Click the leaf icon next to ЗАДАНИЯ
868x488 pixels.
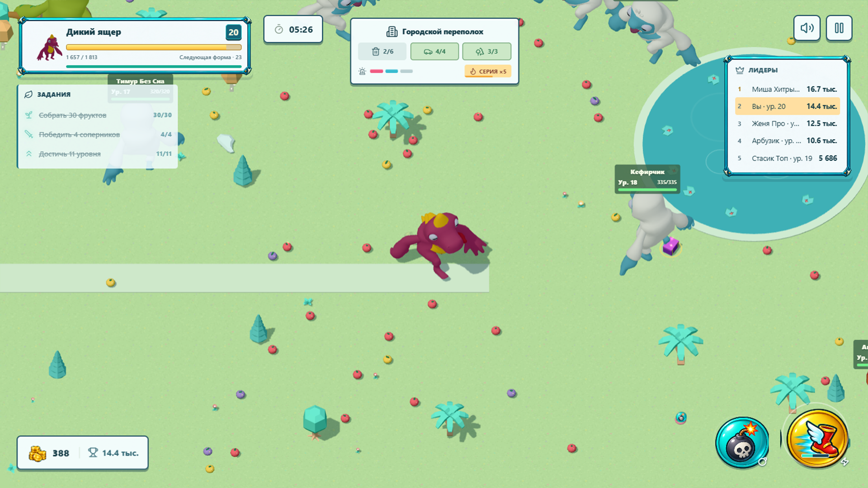28,94
